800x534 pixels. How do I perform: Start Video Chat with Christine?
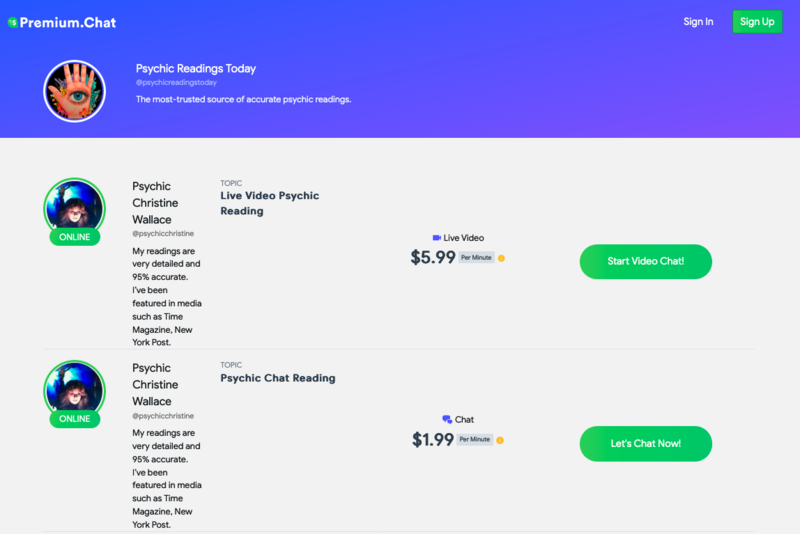(x=645, y=262)
